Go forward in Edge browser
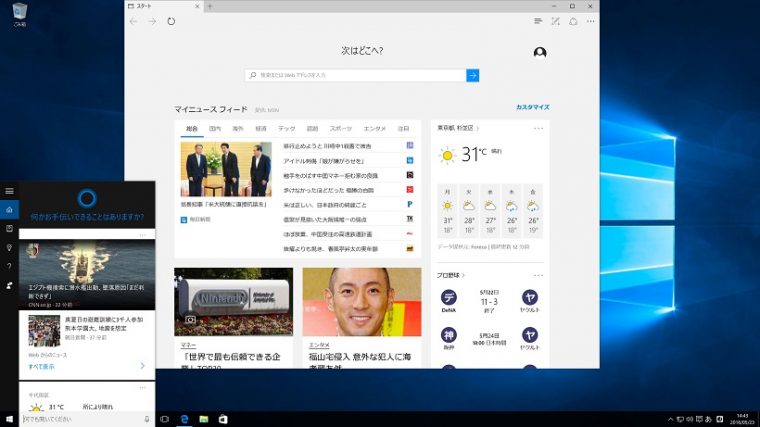The height and width of the screenshot is (427, 760). (x=152, y=21)
